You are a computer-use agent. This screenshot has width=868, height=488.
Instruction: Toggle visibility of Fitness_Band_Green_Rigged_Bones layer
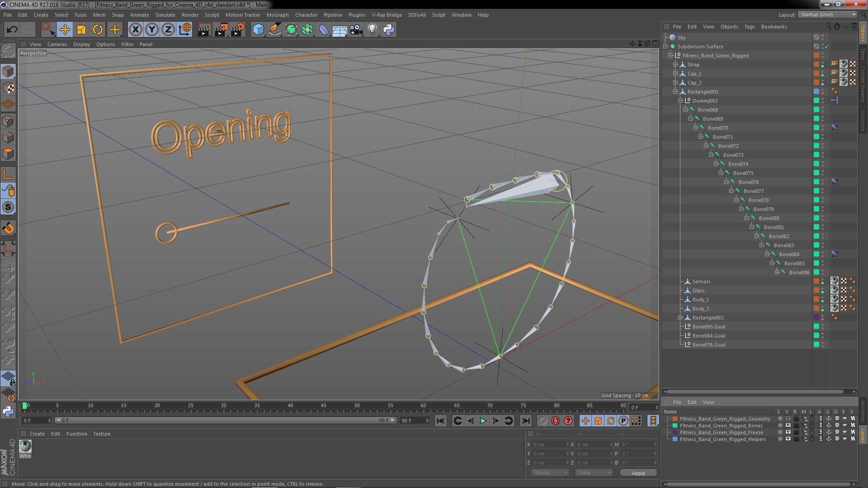click(788, 426)
